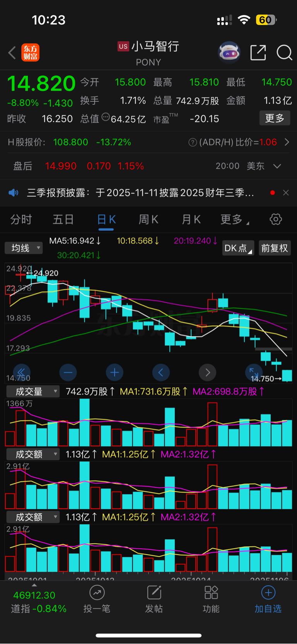The image size is (297, 644).
Task: Tap the 10:23 clock
Action: click(49, 20)
